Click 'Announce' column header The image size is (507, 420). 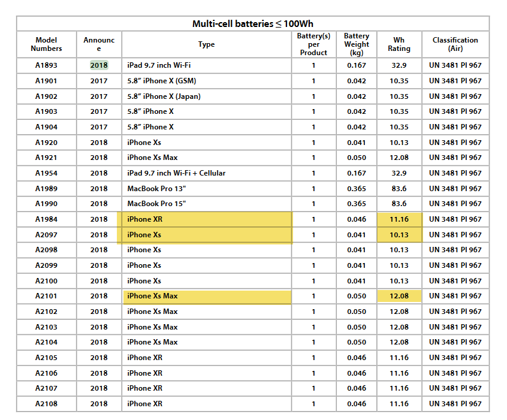click(99, 44)
